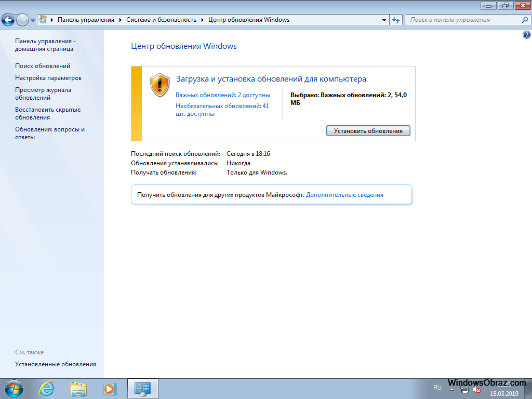Open the Дополнительные сведения link
The width and height of the screenshot is (532, 399).
pos(345,195)
